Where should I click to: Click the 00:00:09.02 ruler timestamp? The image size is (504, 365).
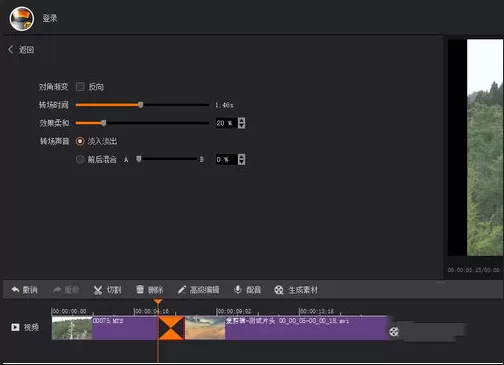tap(234, 311)
